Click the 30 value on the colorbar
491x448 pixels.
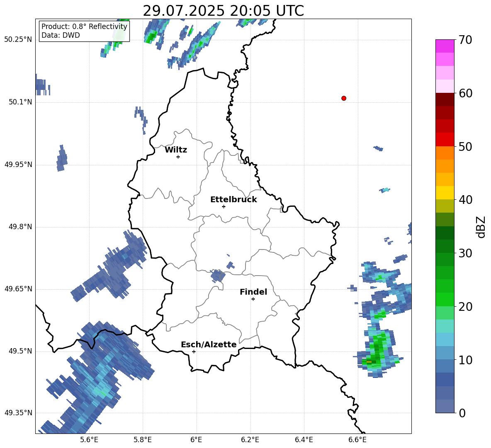click(465, 253)
